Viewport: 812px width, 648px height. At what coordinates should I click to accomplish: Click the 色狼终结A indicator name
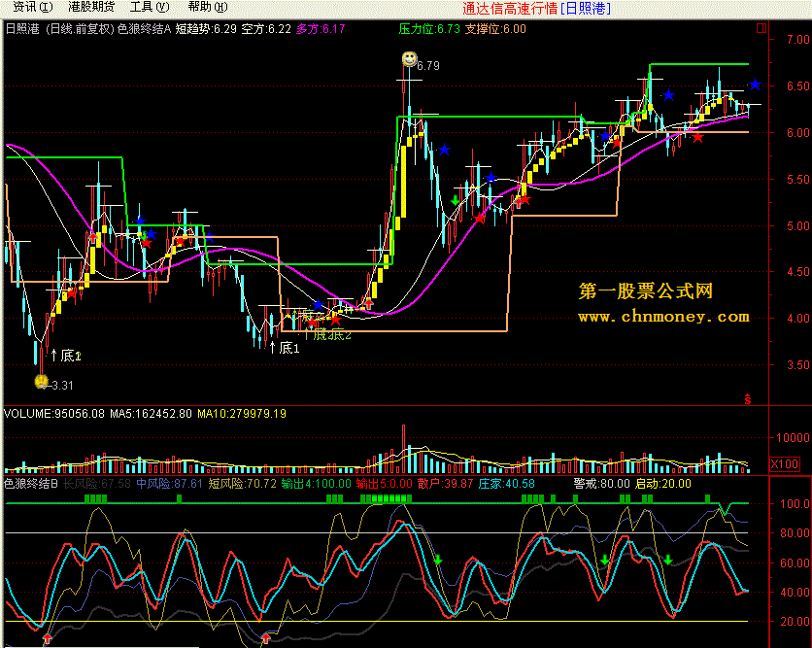pos(144,29)
